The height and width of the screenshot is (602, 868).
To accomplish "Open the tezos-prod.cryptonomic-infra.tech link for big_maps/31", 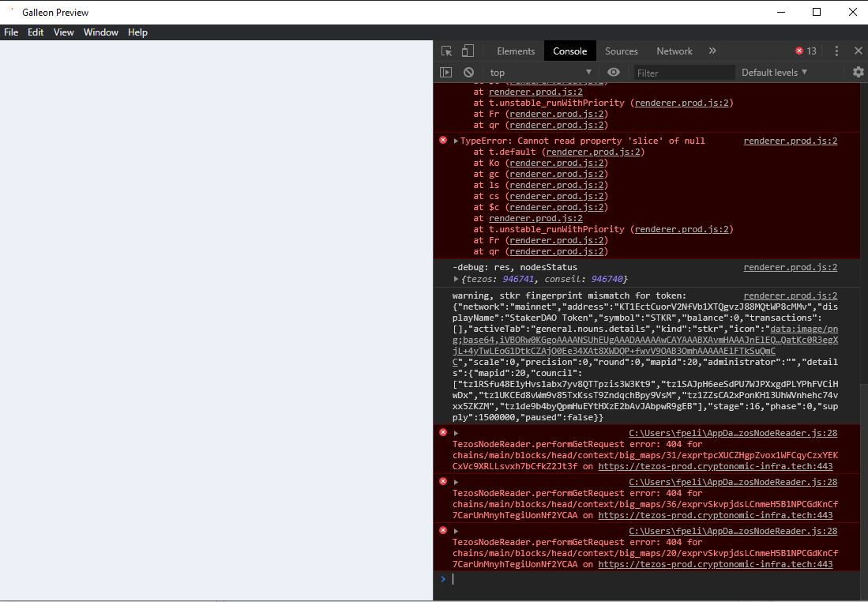I will coord(716,466).
